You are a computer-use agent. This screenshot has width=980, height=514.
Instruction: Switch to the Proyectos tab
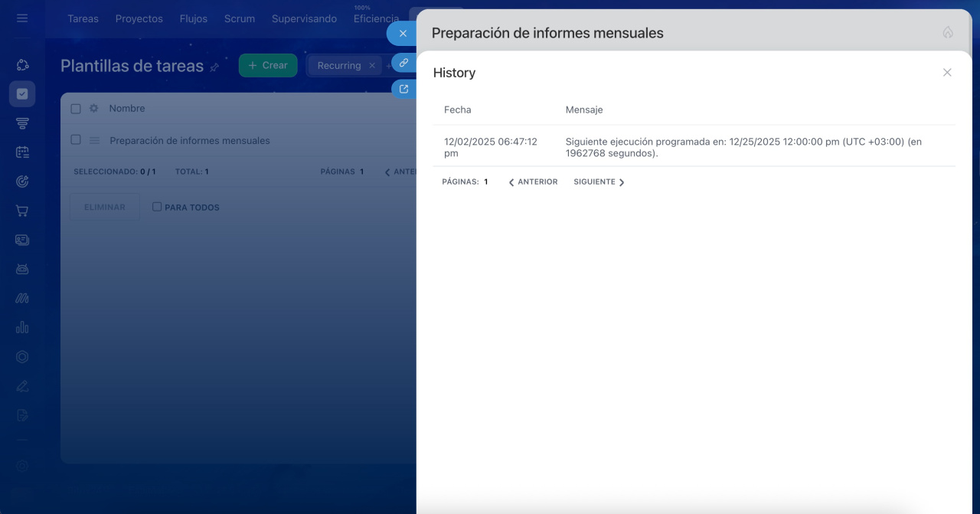click(x=139, y=18)
